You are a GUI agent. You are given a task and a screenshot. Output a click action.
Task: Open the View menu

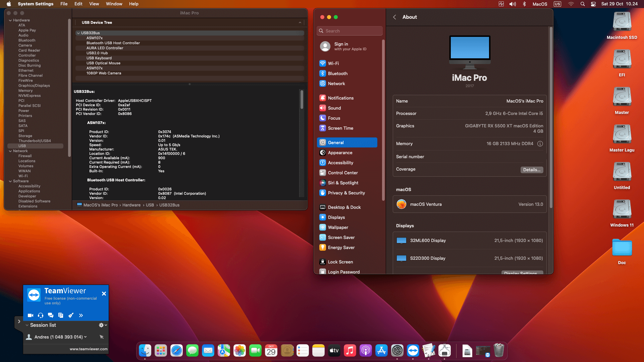(x=94, y=4)
